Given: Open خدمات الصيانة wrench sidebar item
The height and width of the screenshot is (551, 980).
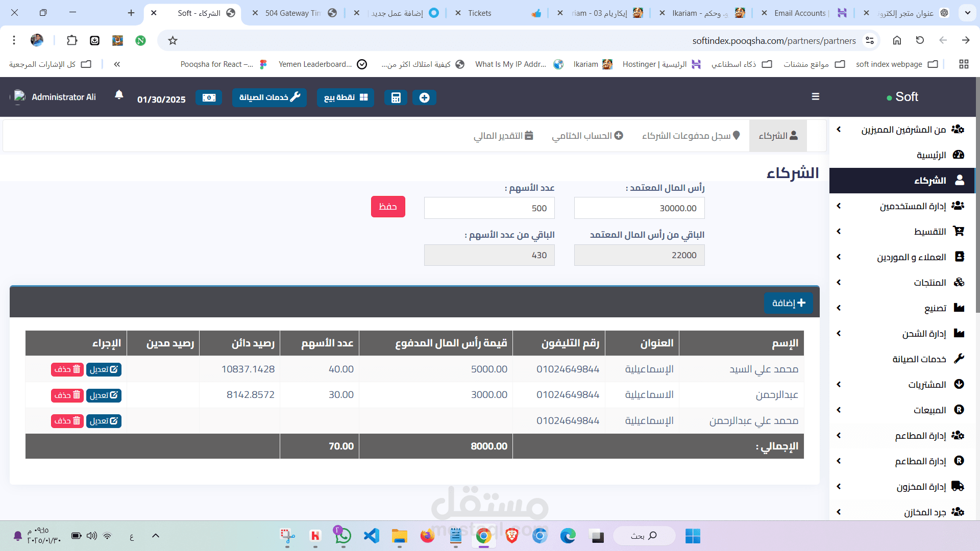Looking at the screenshot, I should 919,359.
